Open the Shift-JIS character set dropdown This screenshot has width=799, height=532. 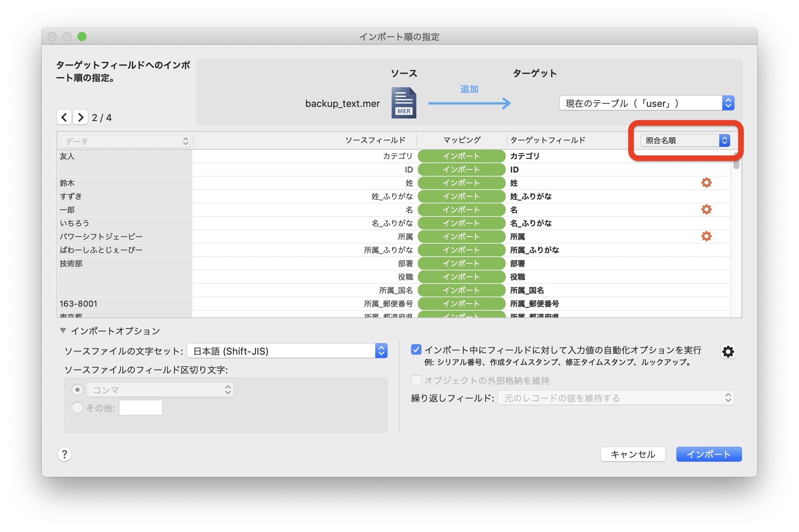(x=287, y=351)
